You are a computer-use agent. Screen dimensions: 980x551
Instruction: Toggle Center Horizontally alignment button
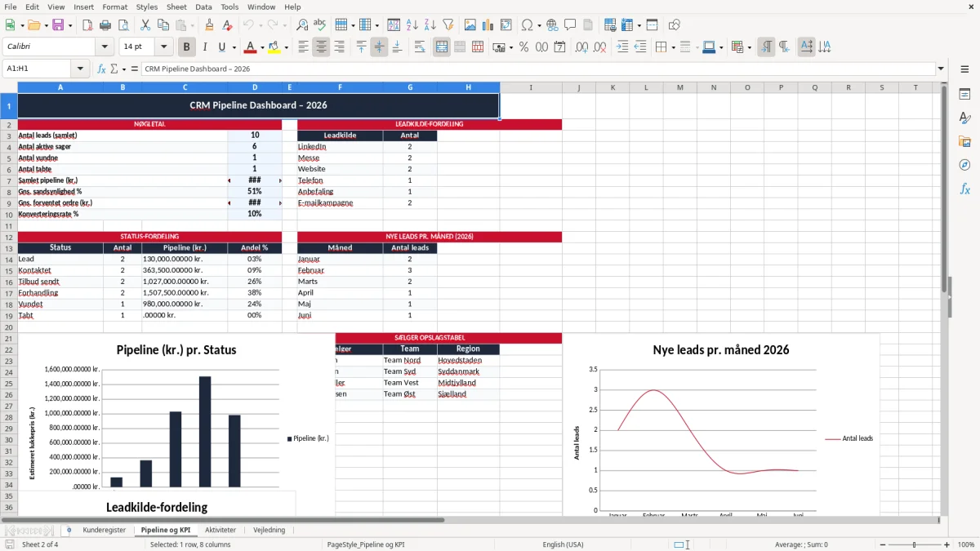pyautogui.click(x=322, y=47)
